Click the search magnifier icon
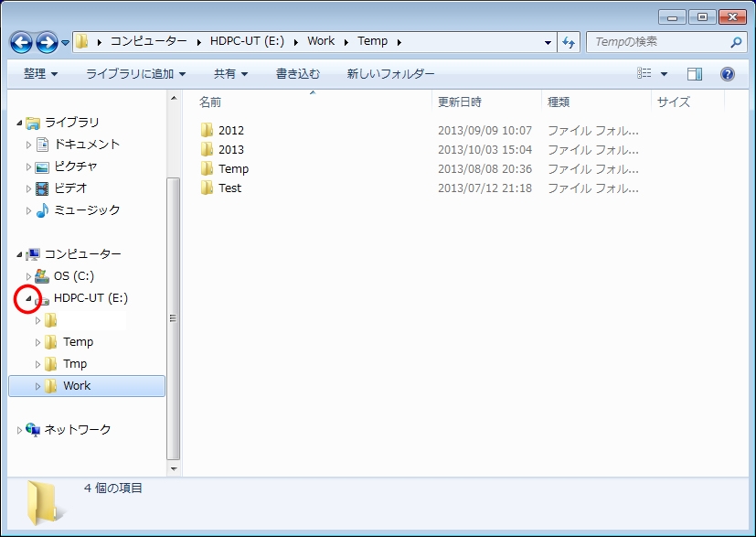 pos(736,42)
